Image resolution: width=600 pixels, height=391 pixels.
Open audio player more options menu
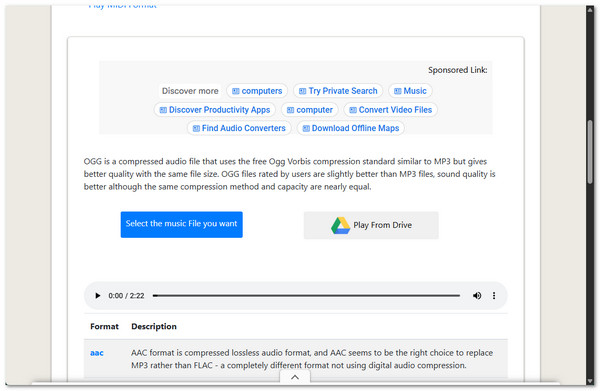pyautogui.click(x=494, y=296)
